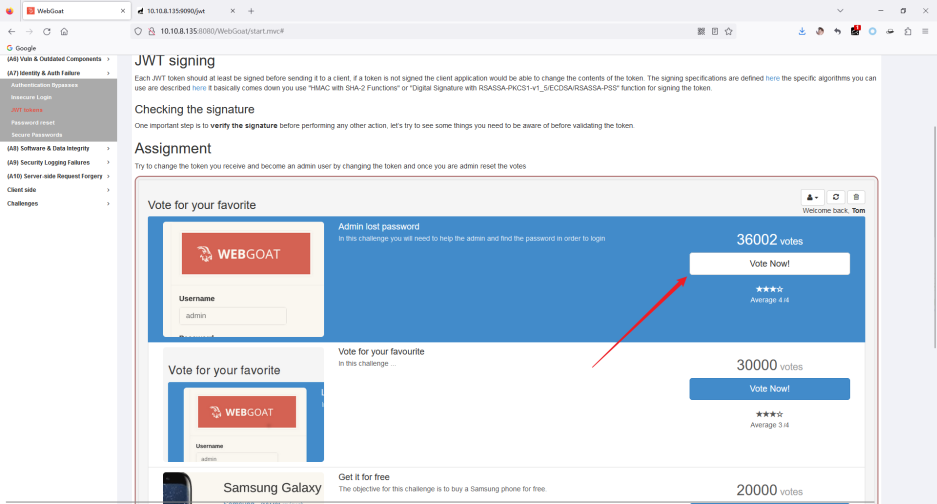Screen dimensions: 937x504
Task: Open the user switch dropdown in voting panel
Action: (x=813, y=197)
